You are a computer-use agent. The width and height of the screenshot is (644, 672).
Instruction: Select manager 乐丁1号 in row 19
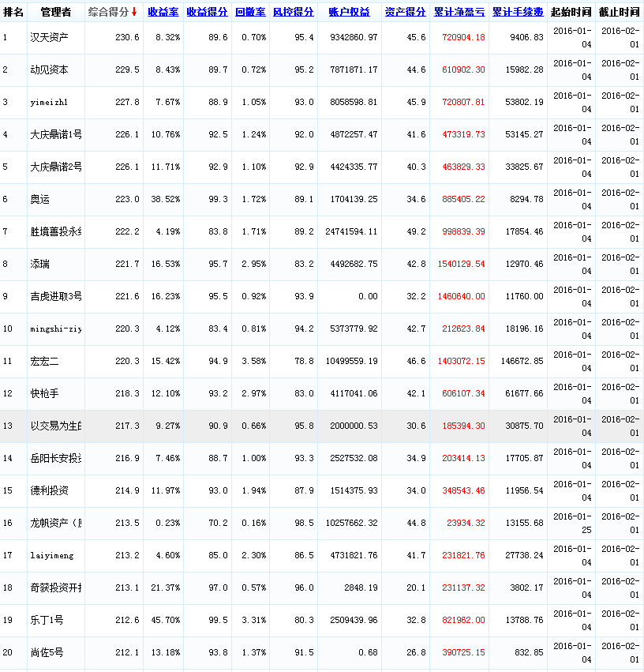(x=47, y=620)
